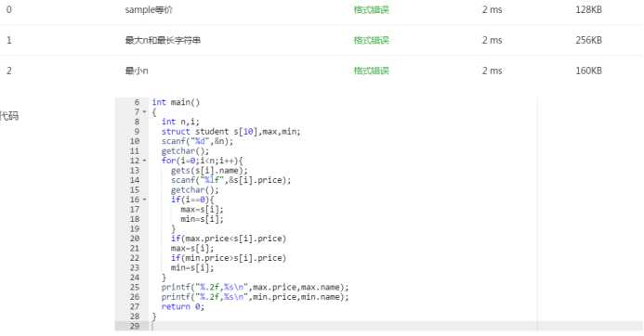644x336 pixels.
Task: Click getchar(); on line 15
Action: [x=194, y=190]
